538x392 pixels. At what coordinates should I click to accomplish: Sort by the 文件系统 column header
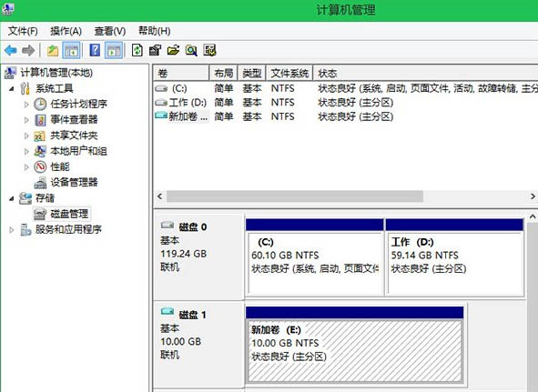click(289, 73)
